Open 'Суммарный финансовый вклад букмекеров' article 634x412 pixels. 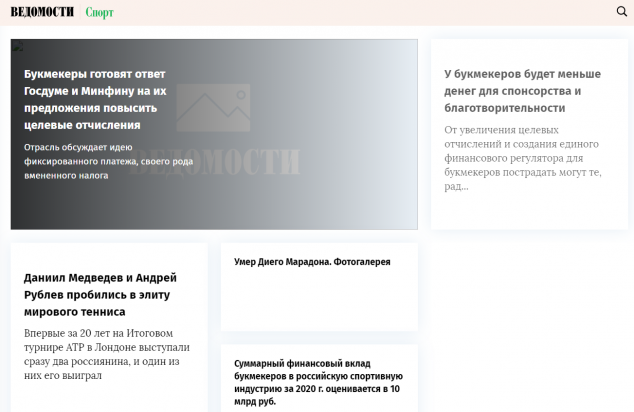[319, 382]
